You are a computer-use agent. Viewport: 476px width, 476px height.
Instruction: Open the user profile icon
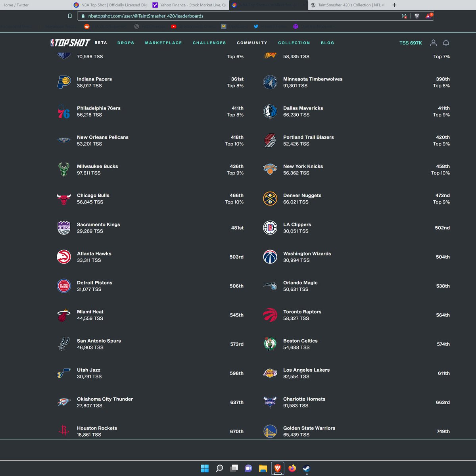click(x=433, y=43)
